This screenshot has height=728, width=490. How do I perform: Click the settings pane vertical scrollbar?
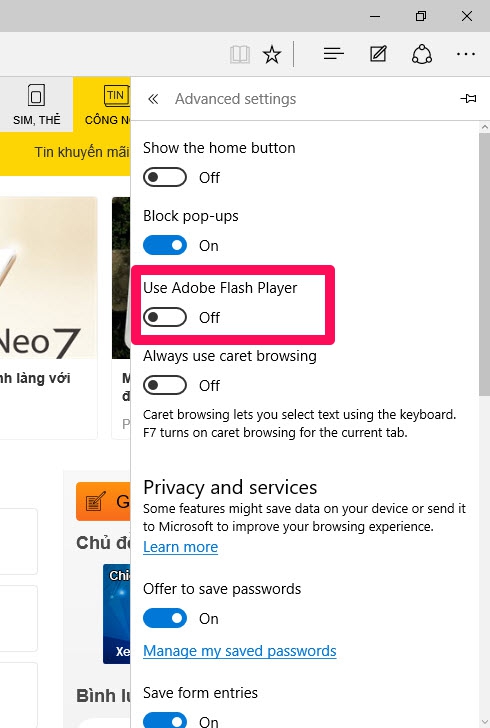click(x=484, y=265)
